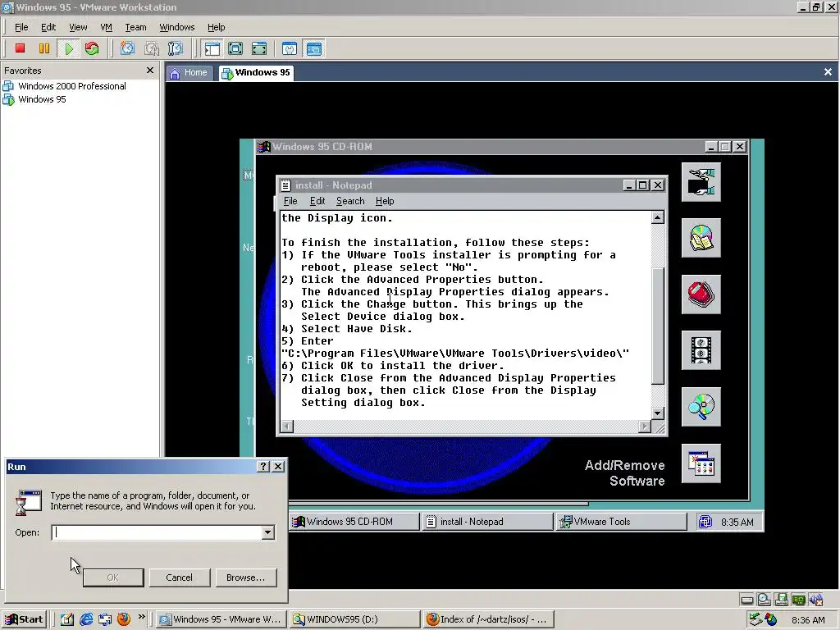Take a snapshot of the VM
The width and height of the screenshot is (840, 630).
(127, 48)
